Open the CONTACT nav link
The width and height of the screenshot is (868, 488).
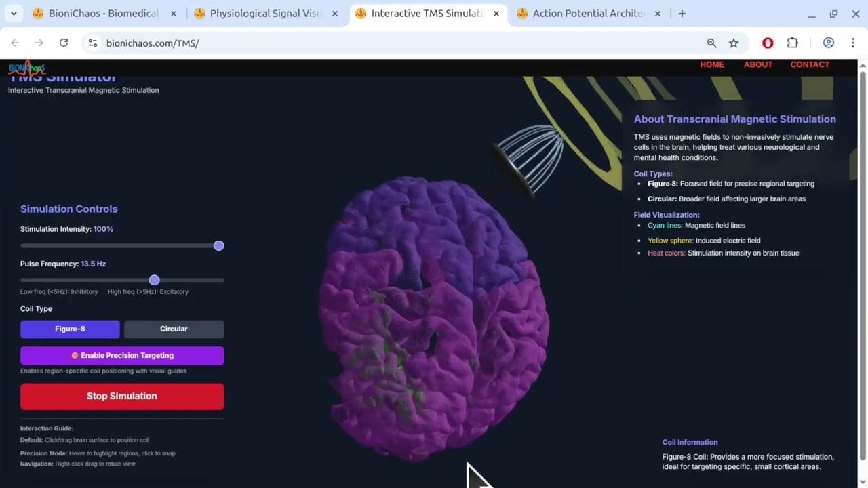810,64
